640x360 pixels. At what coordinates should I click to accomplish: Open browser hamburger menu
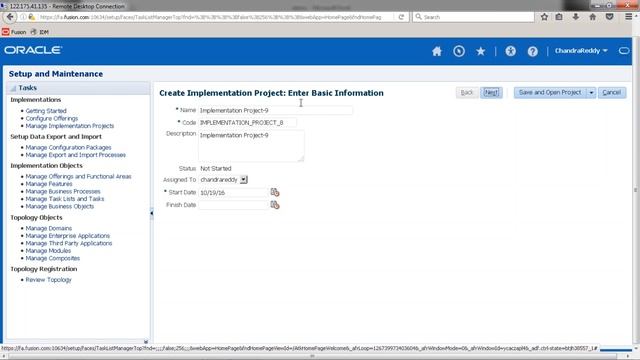coord(629,17)
